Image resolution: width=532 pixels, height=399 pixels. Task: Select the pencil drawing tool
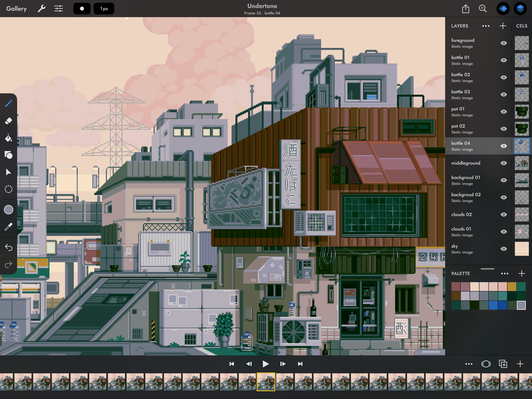point(8,104)
